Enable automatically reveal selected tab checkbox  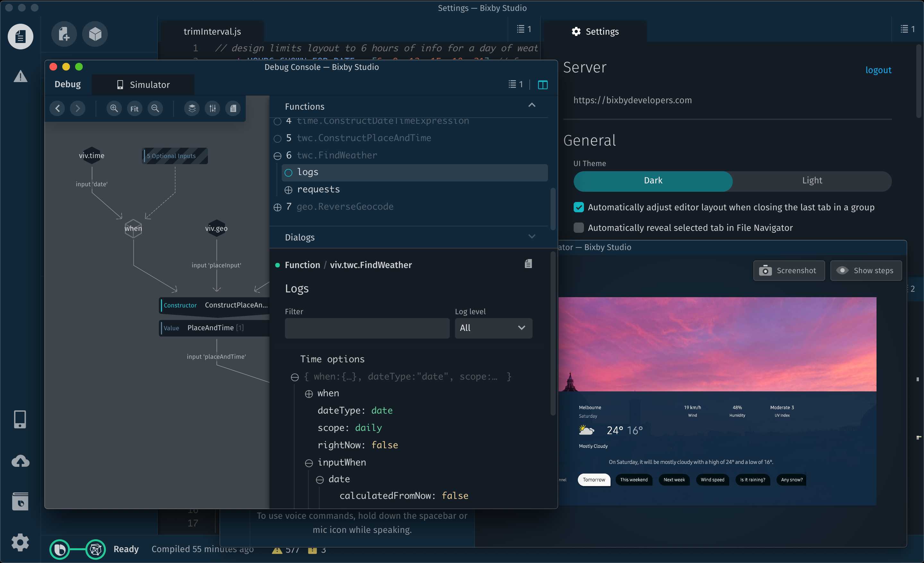coord(578,227)
